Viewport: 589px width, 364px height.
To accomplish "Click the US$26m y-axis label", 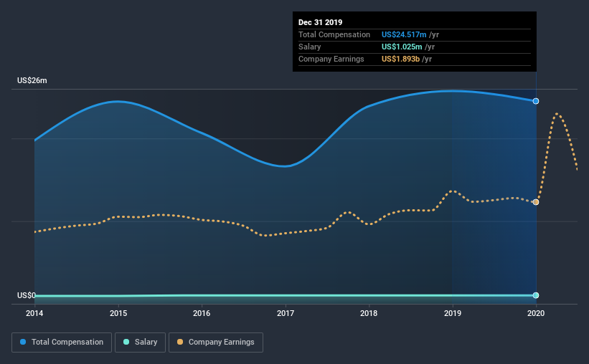I will point(32,81).
